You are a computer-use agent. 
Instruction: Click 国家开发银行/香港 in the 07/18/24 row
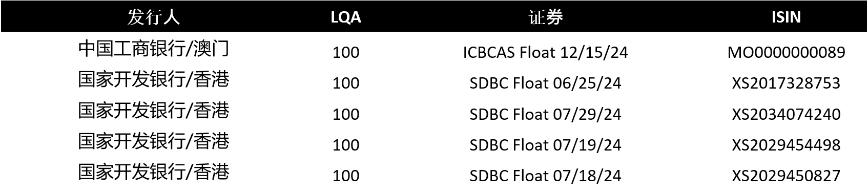pos(153,172)
